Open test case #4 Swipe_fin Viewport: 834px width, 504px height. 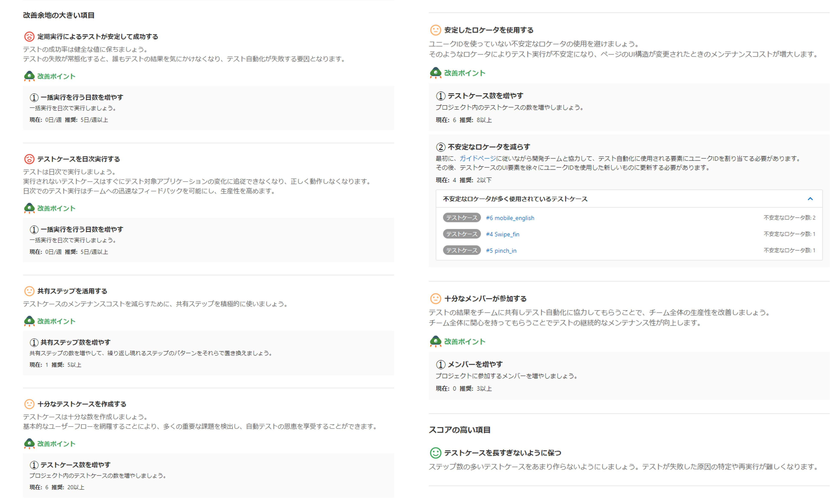(502, 234)
